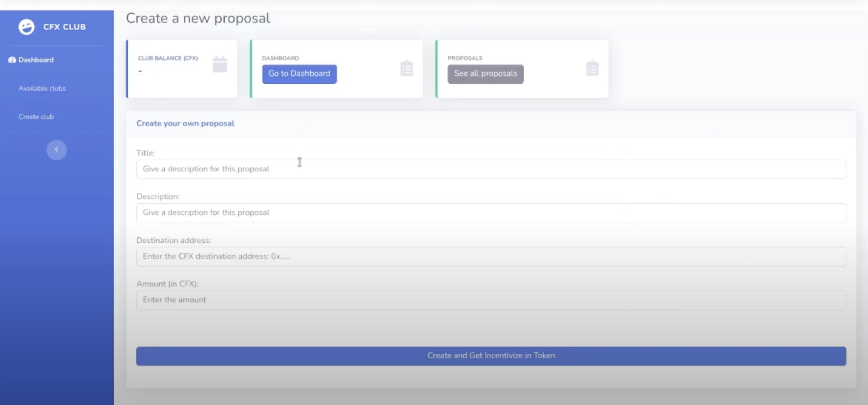
Task: Go to Available clubs in sidebar
Action: coord(42,88)
